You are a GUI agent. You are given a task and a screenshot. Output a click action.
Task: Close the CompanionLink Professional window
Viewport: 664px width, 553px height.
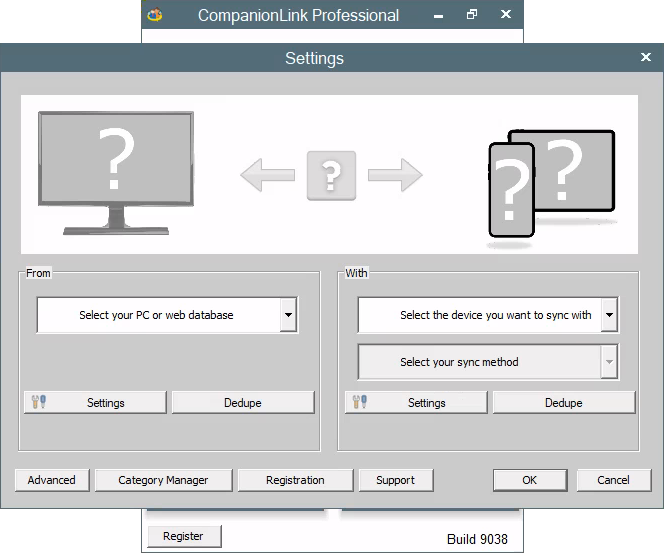(506, 14)
